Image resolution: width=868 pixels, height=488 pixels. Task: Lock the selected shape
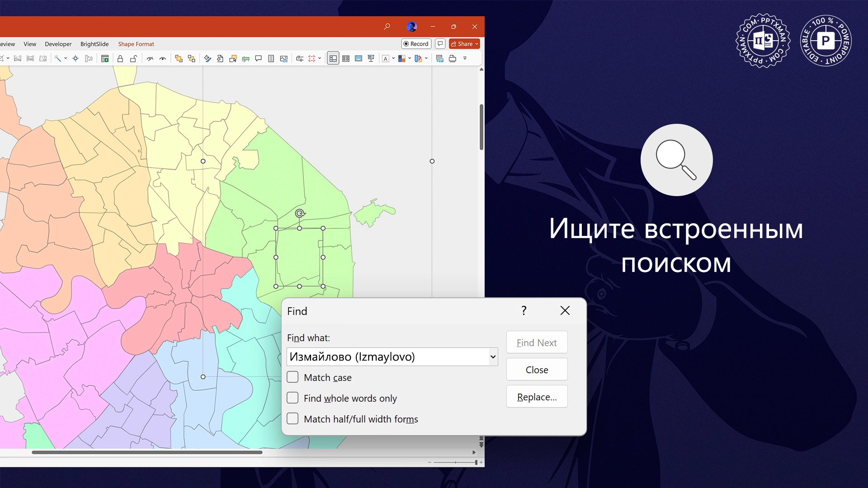120,58
